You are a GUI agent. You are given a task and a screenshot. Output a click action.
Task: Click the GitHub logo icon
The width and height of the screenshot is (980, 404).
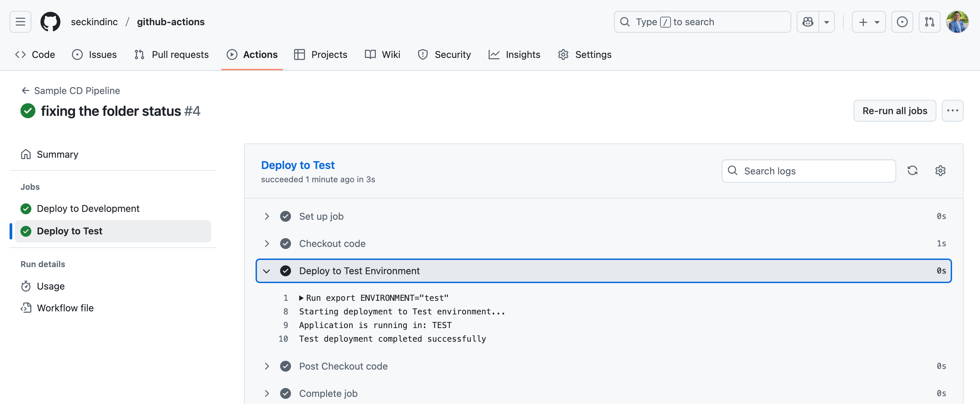[50, 22]
